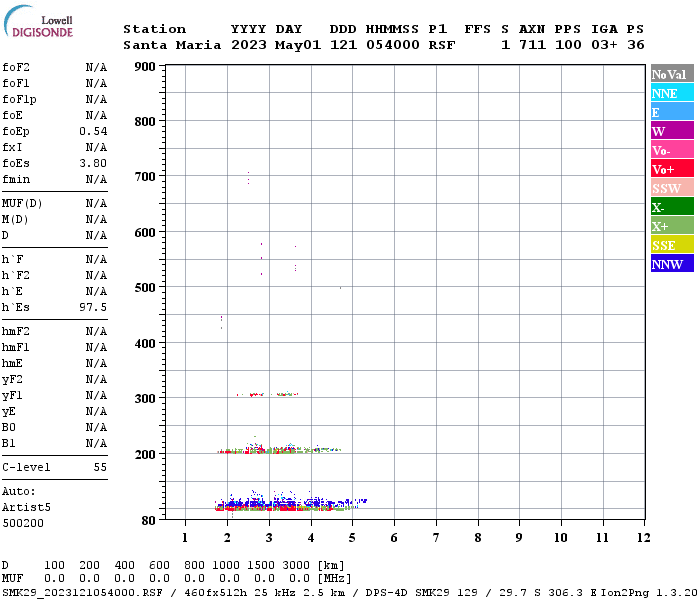Click the h`F parameter label
Image resolution: width=700 pixels, height=600 pixels.
pos(12,259)
